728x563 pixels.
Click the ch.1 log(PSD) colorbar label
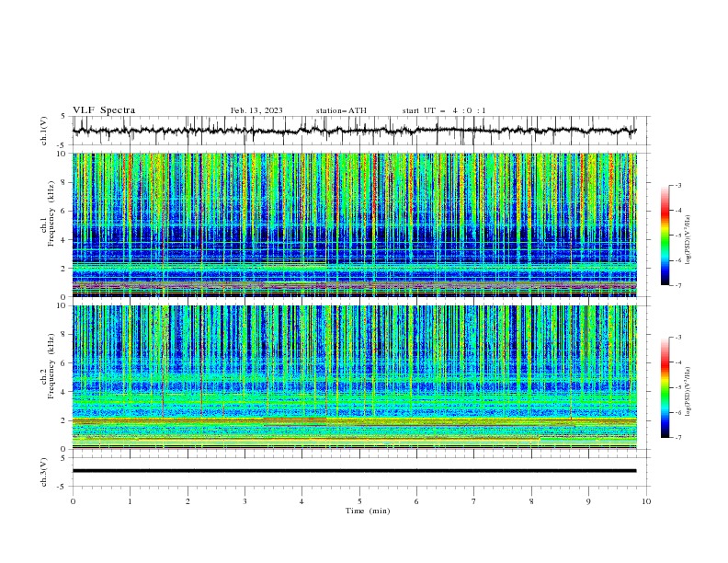pyautogui.click(x=688, y=240)
